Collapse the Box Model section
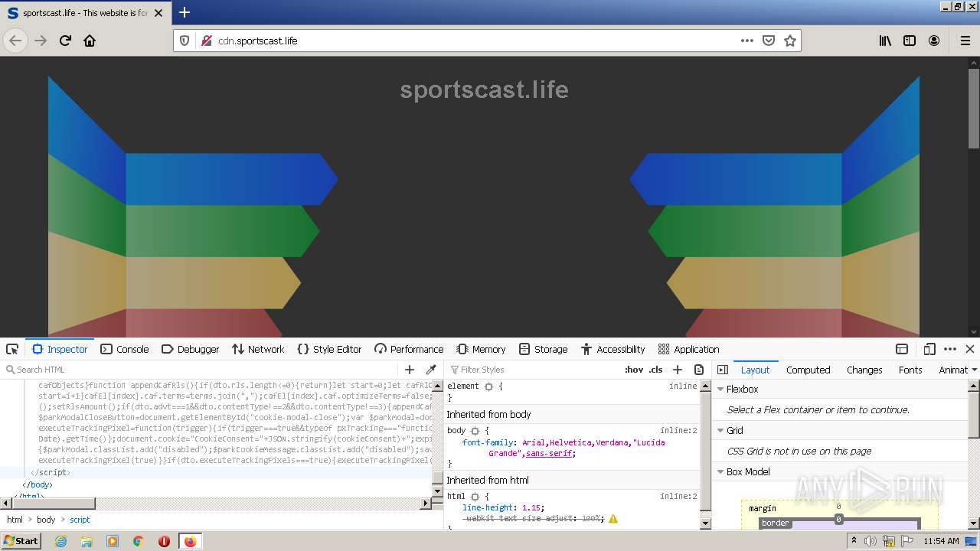The image size is (980, 551). coord(720,472)
